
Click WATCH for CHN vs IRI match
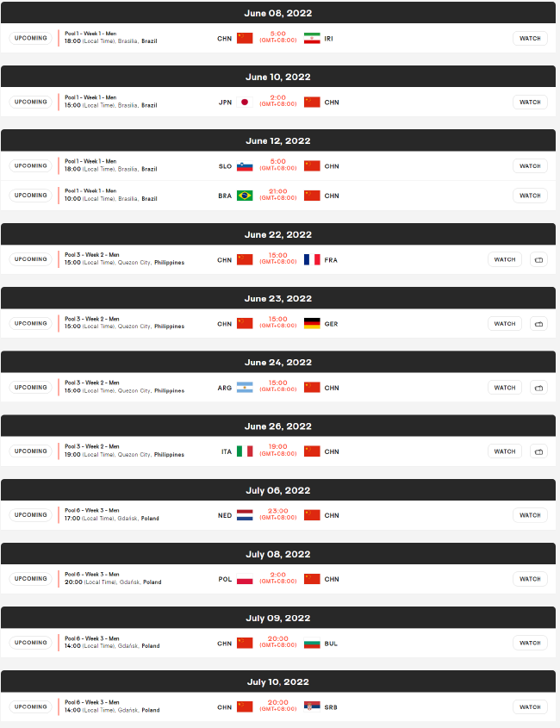coord(530,38)
